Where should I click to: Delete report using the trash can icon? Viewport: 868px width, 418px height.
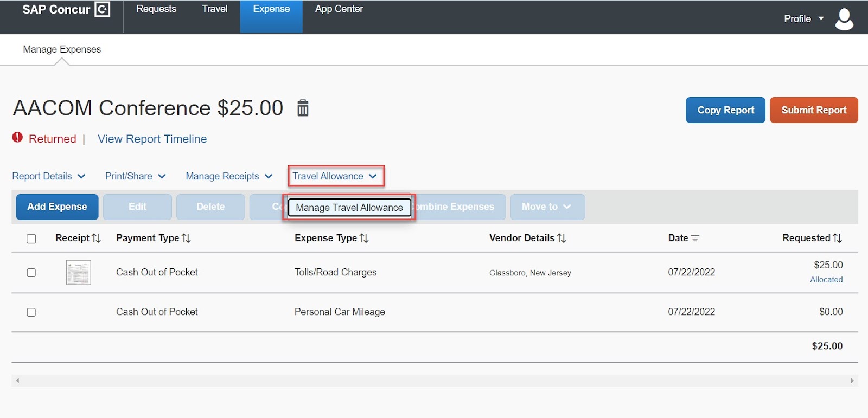(303, 108)
